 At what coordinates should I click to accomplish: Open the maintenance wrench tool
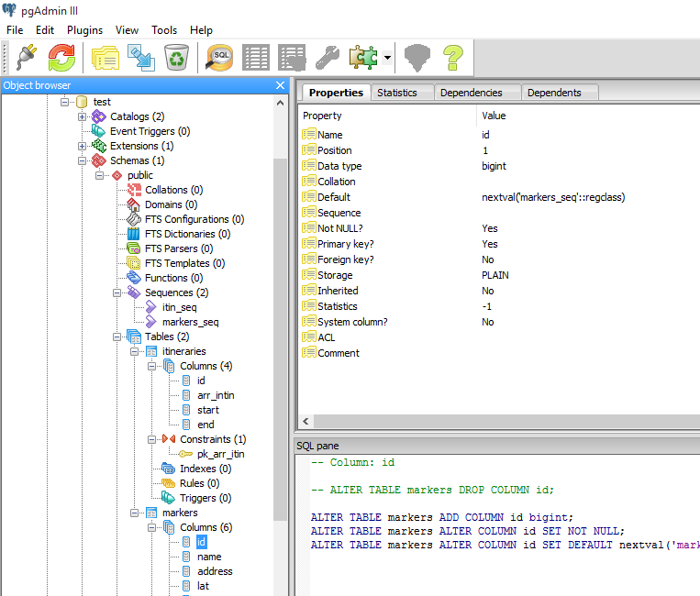328,58
